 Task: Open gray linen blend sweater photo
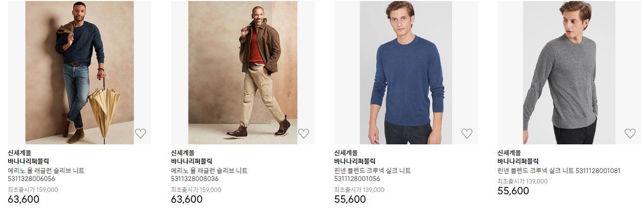pyautogui.click(x=569, y=73)
